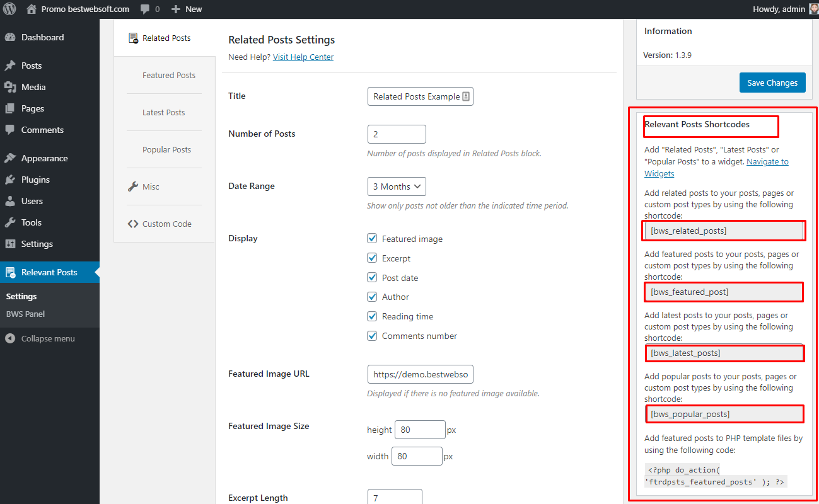Click the Title input field
819x504 pixels.
[421, 96]
